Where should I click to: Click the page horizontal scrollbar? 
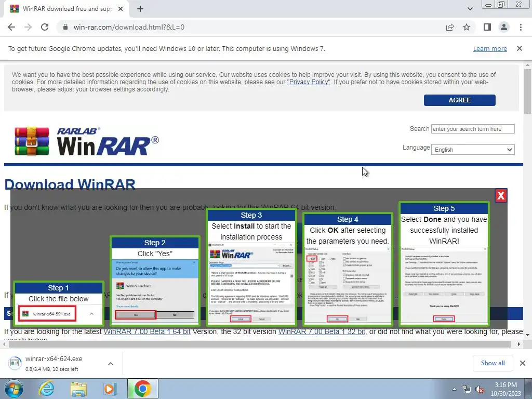260,344
